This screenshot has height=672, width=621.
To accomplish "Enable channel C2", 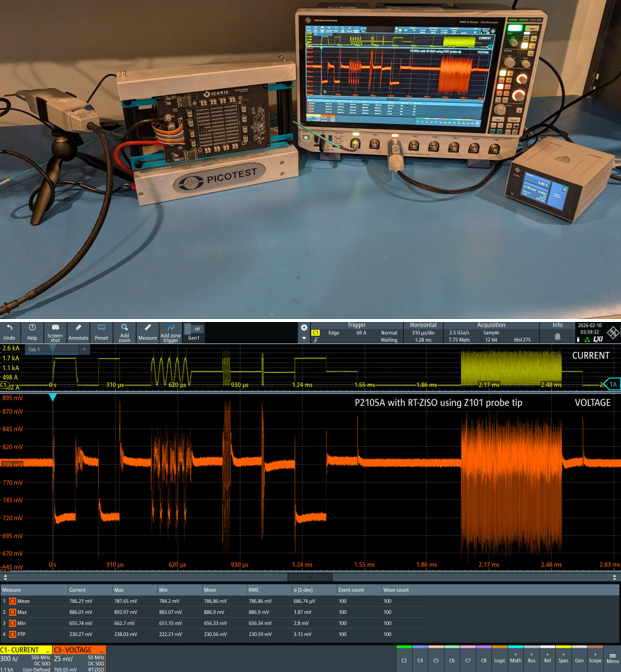I will tap(404, 658).
